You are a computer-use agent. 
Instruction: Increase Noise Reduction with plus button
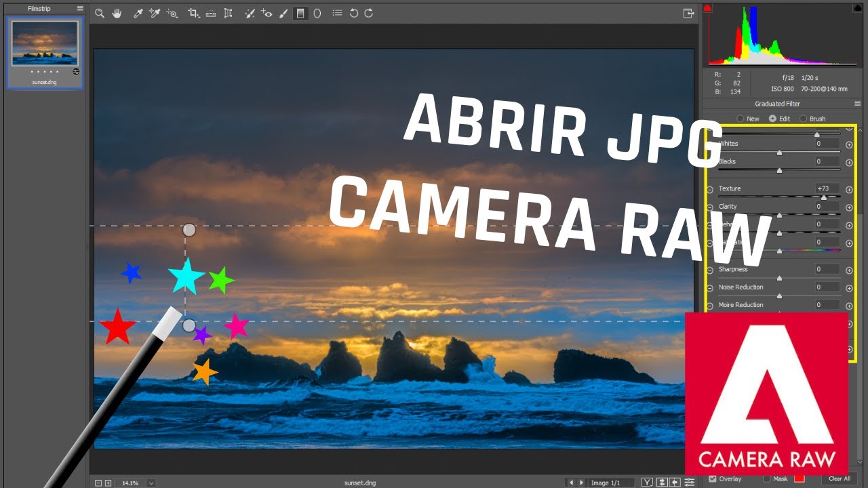[849, 288]
